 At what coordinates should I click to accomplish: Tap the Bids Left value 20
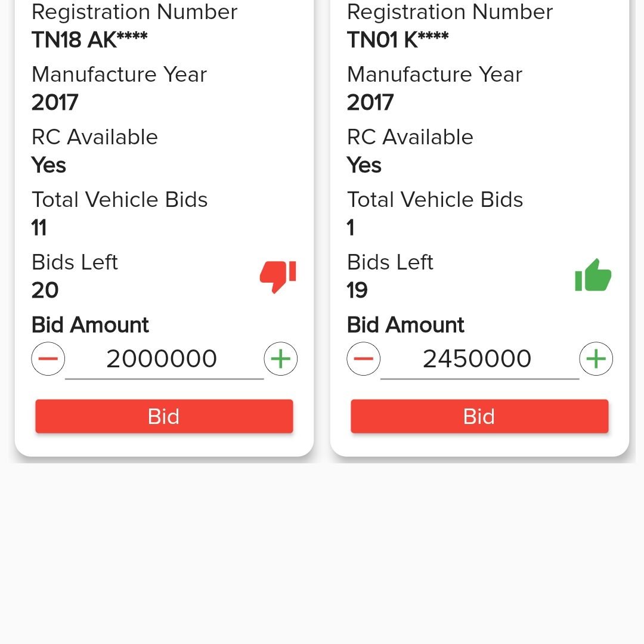(45, 290)
